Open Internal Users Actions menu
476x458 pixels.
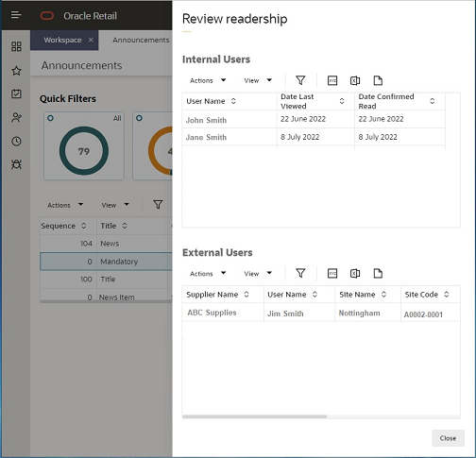pos(208,80)
